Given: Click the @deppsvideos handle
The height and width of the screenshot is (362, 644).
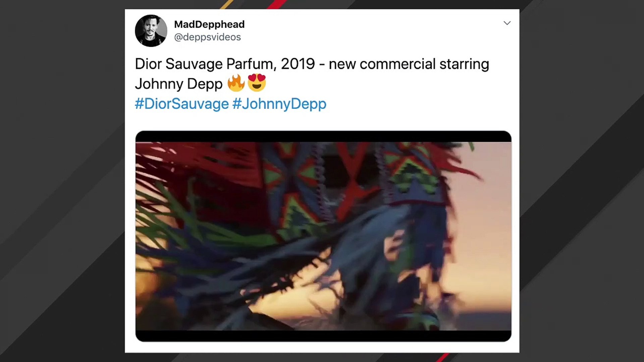Looking at the screenshot, I should coord(207,37).
